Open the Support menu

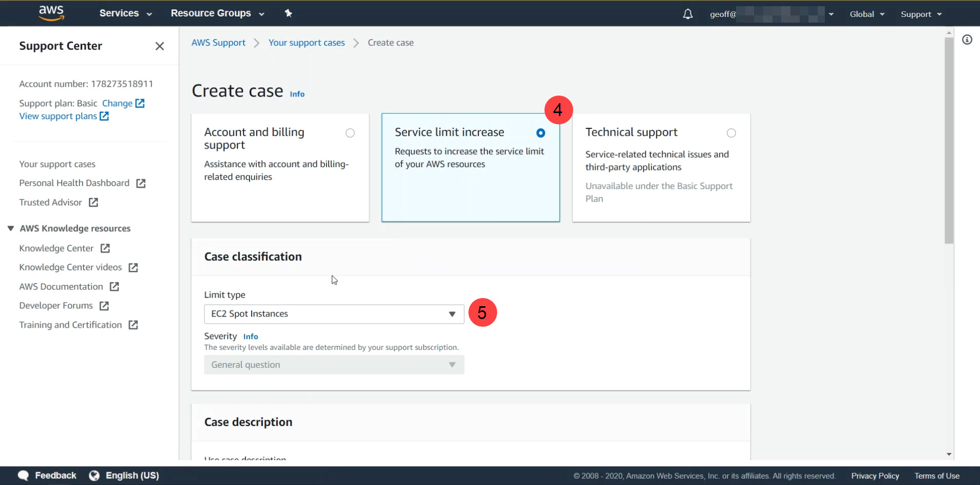click(921, 14)
